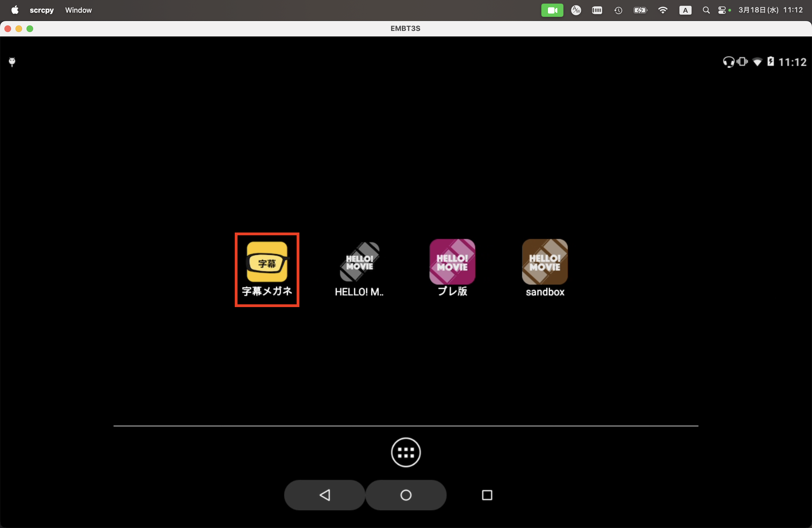Screen dimensions: 812x528
Task: Open the scrcpy menu in menu bar
Action: click(42, 10)
